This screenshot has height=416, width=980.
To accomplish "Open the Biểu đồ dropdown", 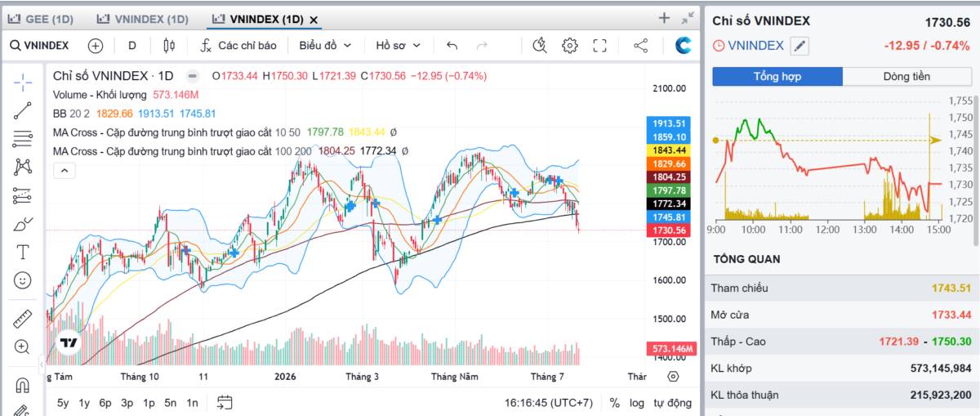I will pos(325,46).
